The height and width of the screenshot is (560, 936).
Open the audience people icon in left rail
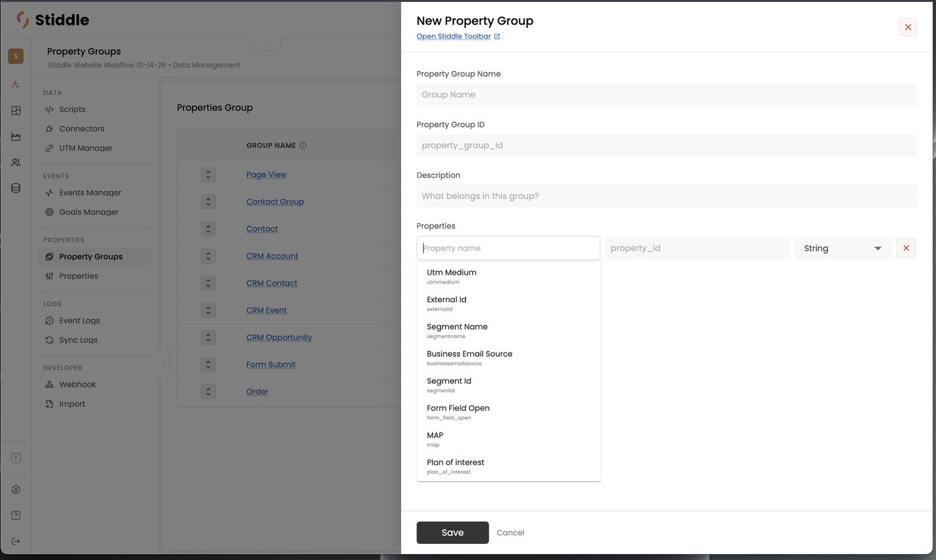tap(15, 162)
